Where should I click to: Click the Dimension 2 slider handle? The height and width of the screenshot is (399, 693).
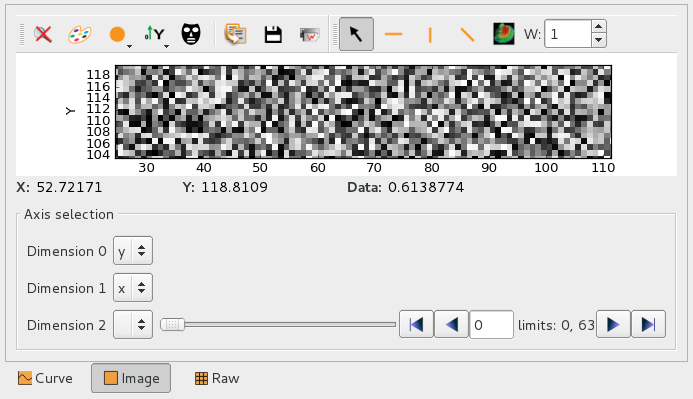172,325
